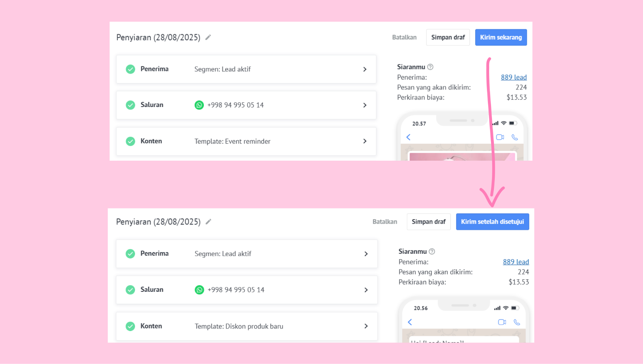The image size is (643, 364).
Task: Click the green checkmark on the Event reminder Konten row
Action: [x=131, y=141]
